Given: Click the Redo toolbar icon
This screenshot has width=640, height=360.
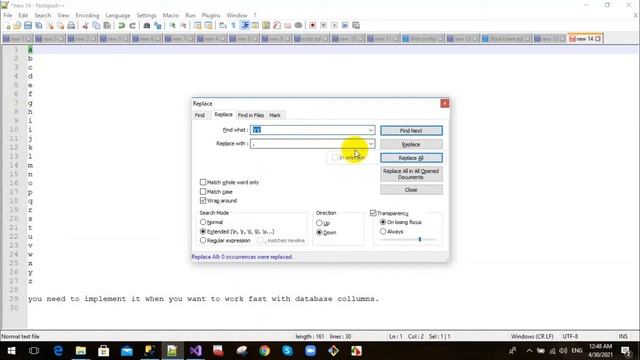Looking at the screenshot, I should point(132,25).
